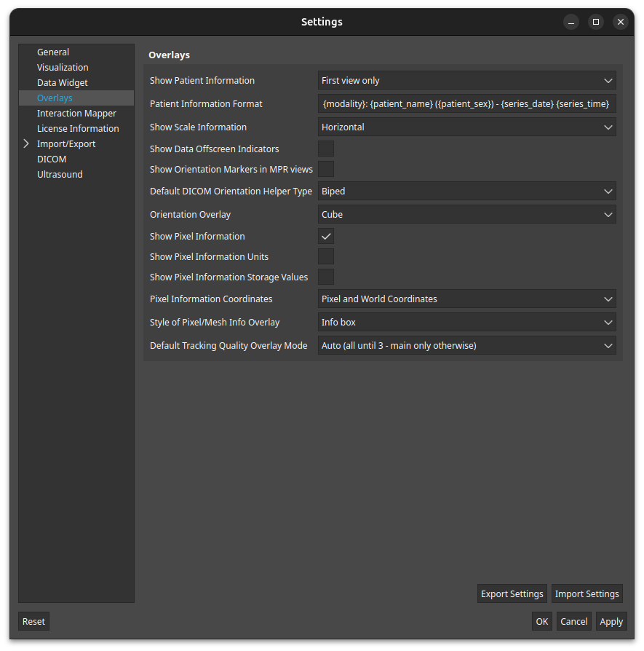
Task: Click the Import Settings button
Action: tap(587, 593)
